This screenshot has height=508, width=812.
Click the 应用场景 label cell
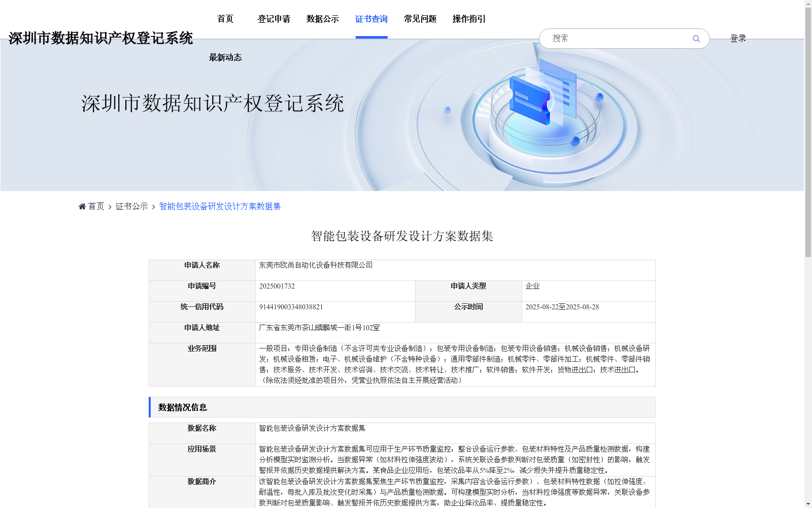(x=202, y=460)
